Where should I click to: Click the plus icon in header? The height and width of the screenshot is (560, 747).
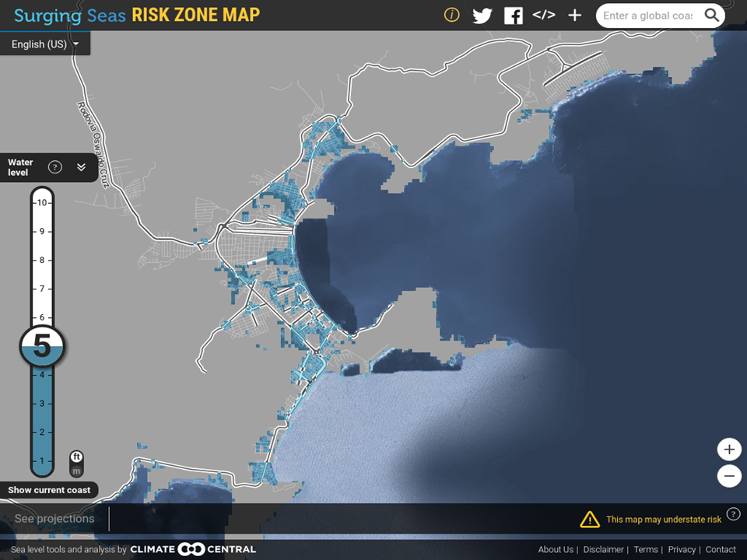574,16
